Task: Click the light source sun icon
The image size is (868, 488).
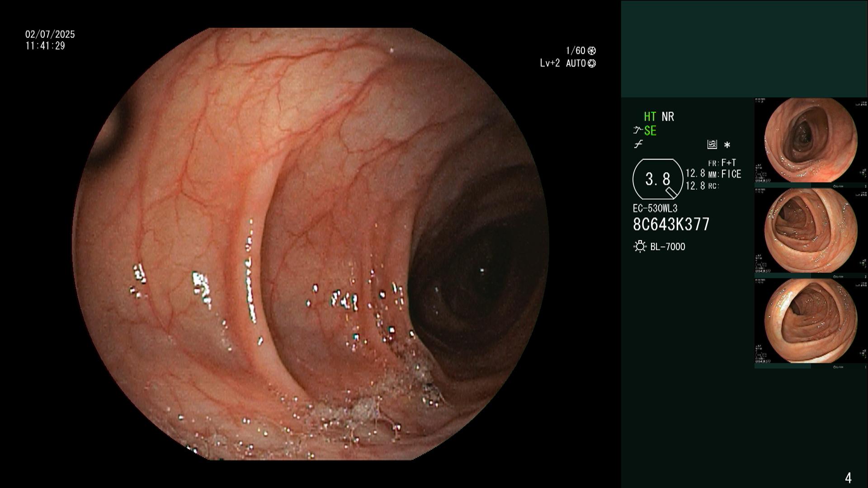Action: [x=640, y=247]
